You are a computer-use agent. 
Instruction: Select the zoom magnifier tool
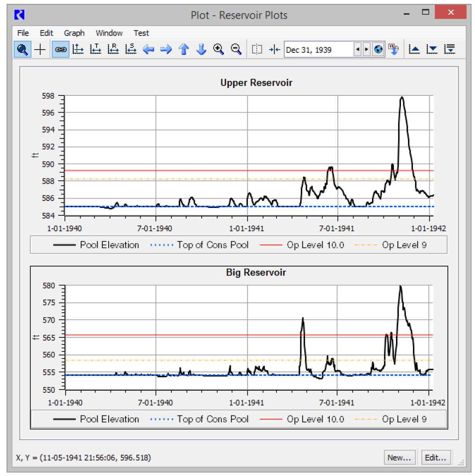click(22, 50)
